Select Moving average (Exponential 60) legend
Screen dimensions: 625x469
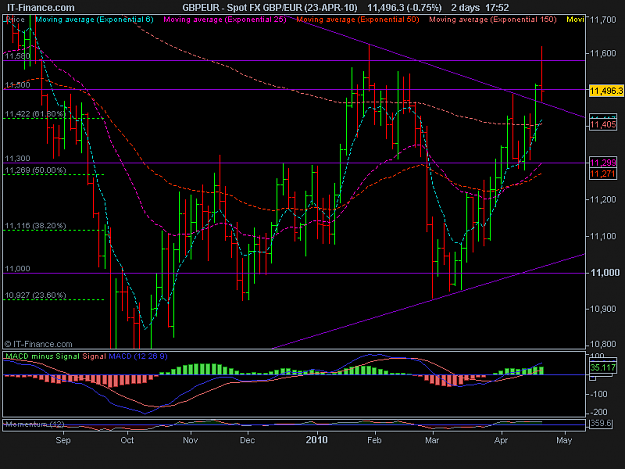(358, 19)
